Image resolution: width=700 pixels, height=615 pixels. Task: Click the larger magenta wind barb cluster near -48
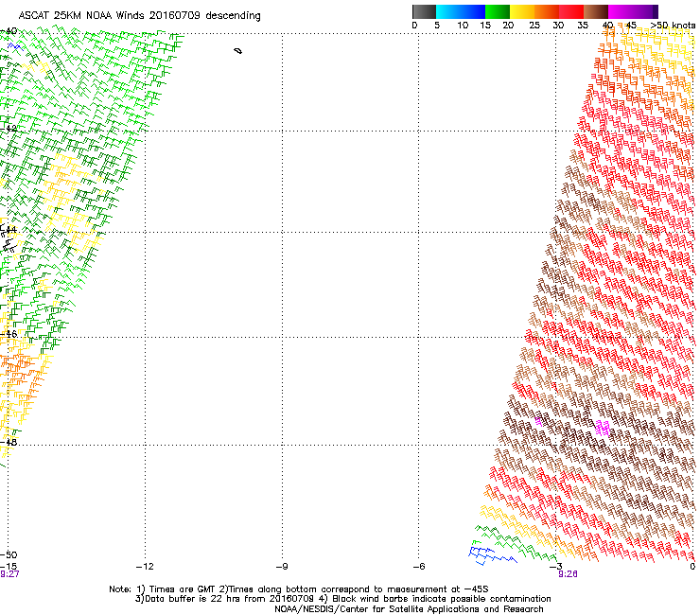tap(603, 428)
